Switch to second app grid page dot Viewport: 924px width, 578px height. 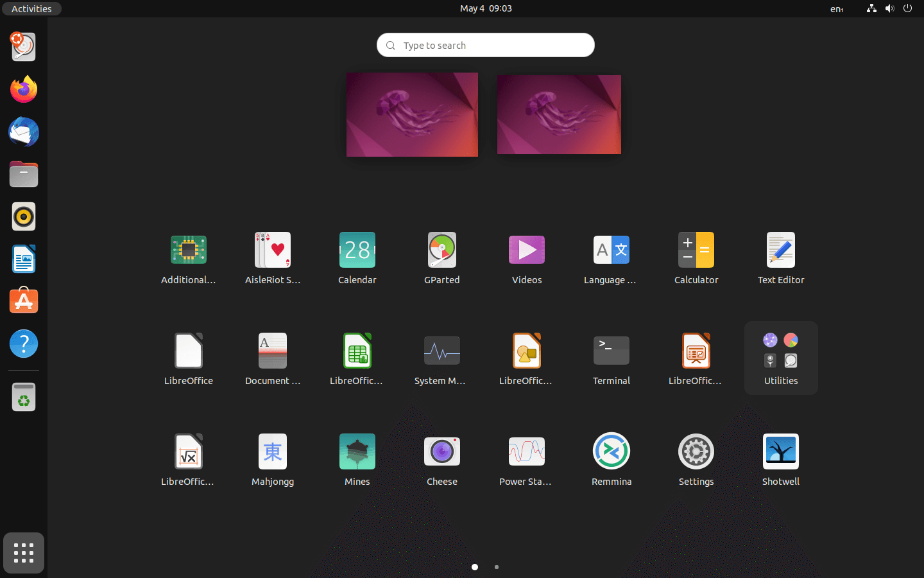point(497,567)
